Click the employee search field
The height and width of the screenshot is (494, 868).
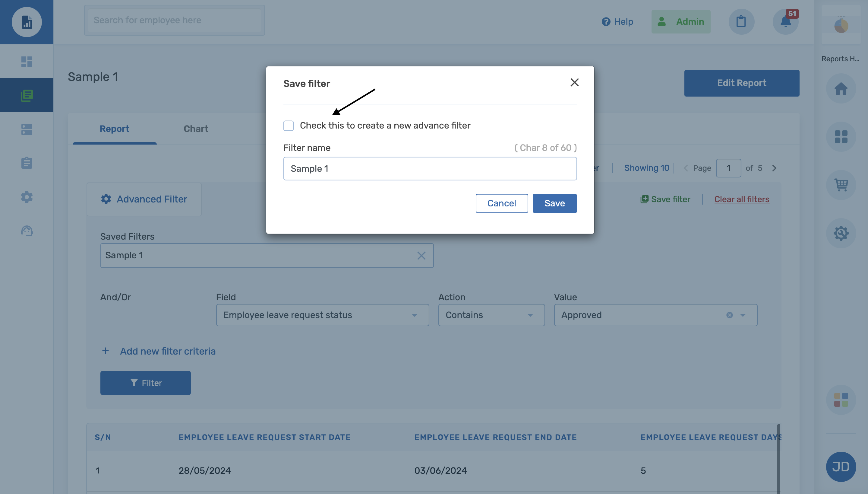pyautogui.click(x=174, y=20)
